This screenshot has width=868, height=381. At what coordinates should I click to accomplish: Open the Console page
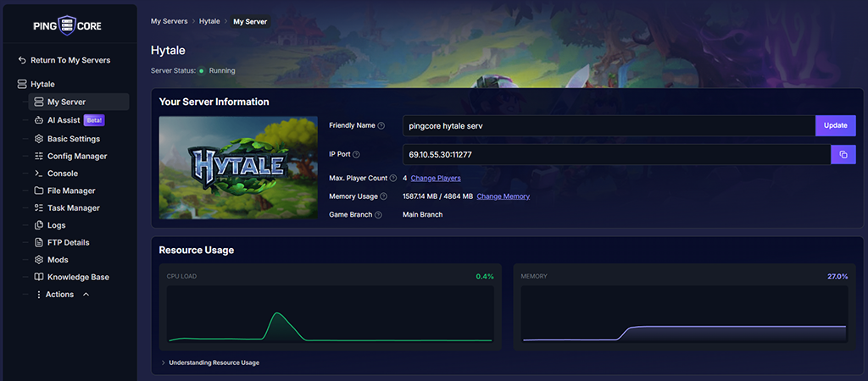tap(63, 174)
